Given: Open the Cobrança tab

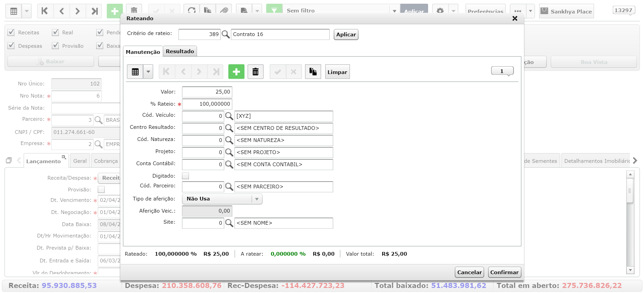Looking at the screenshot, I should [x=106, y=161].
